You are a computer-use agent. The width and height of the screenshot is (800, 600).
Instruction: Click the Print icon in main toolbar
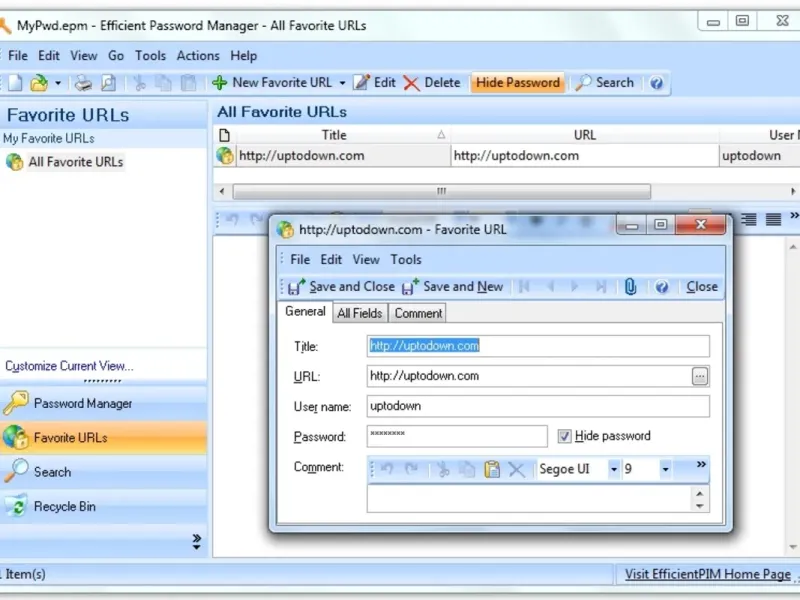tap(83, 83)
